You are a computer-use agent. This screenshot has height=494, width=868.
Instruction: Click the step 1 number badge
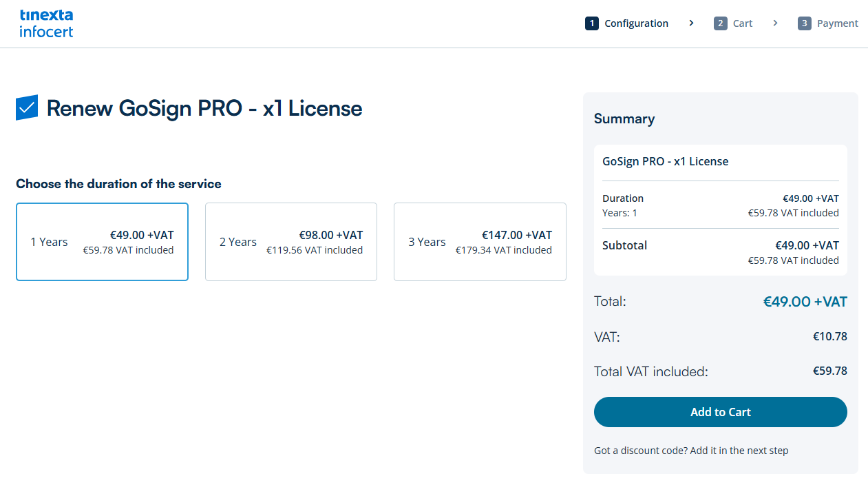pyautogui.click(x=591, y=23)
